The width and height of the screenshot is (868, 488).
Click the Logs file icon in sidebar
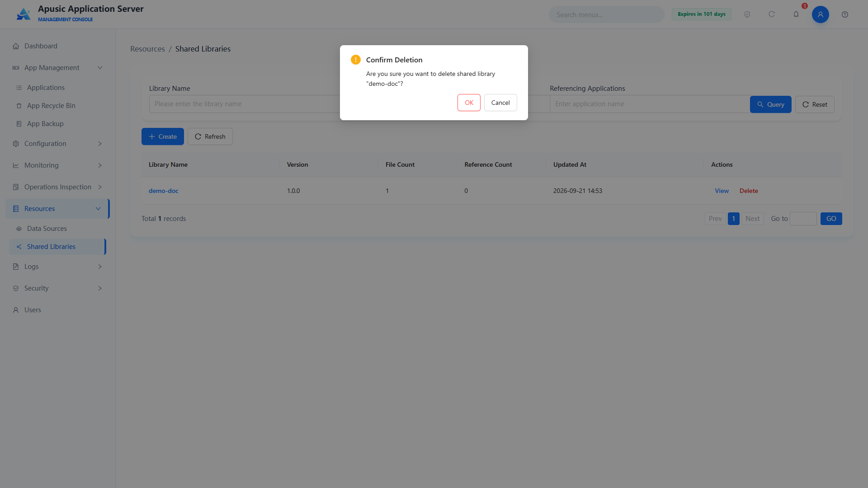pos(16,267)
